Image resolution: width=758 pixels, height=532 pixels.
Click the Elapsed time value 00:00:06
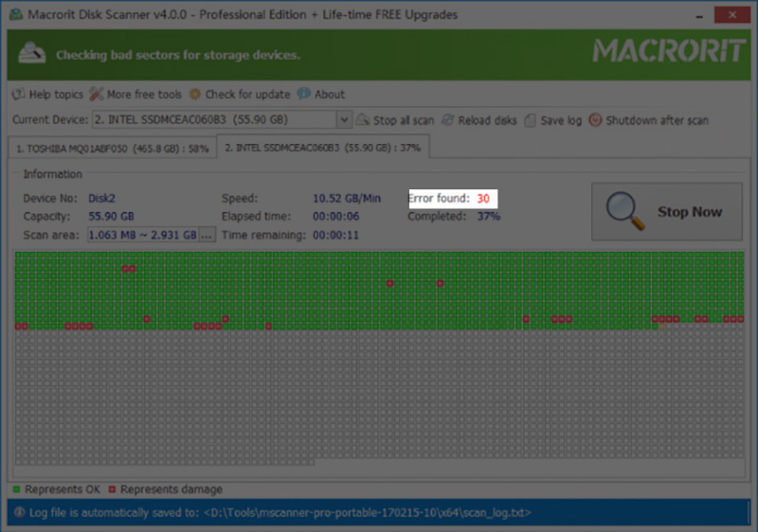336,216
